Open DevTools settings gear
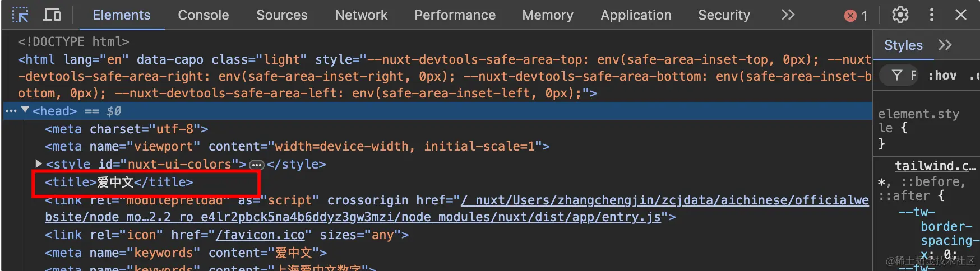Image resolution: width=980 pixels, height=271 pixels. (900, 15)
